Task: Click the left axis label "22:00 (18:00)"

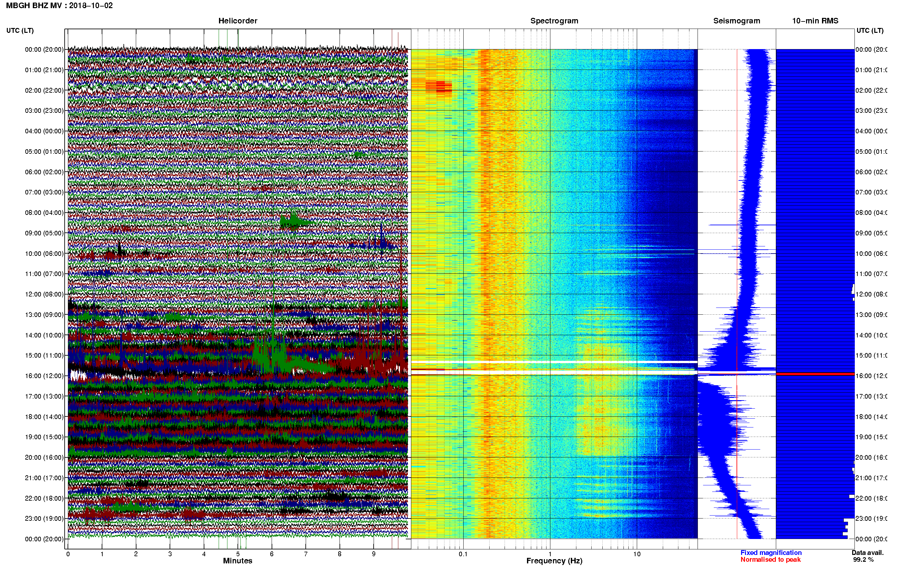Action: [44, 498]
